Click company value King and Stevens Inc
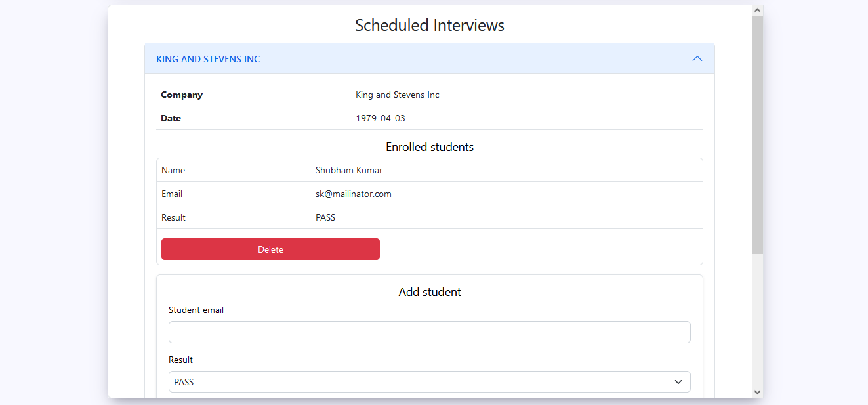 [x=398, y=95]
